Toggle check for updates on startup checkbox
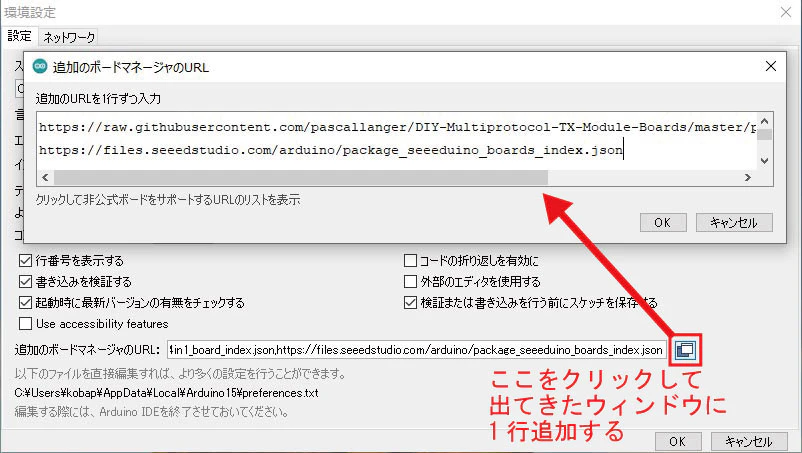This screenshot has width=802, height=453. [25, 303]
